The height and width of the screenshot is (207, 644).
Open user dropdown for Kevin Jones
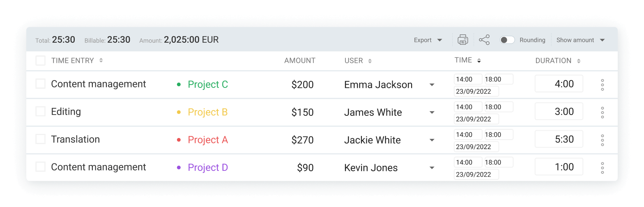pos(432,168)
